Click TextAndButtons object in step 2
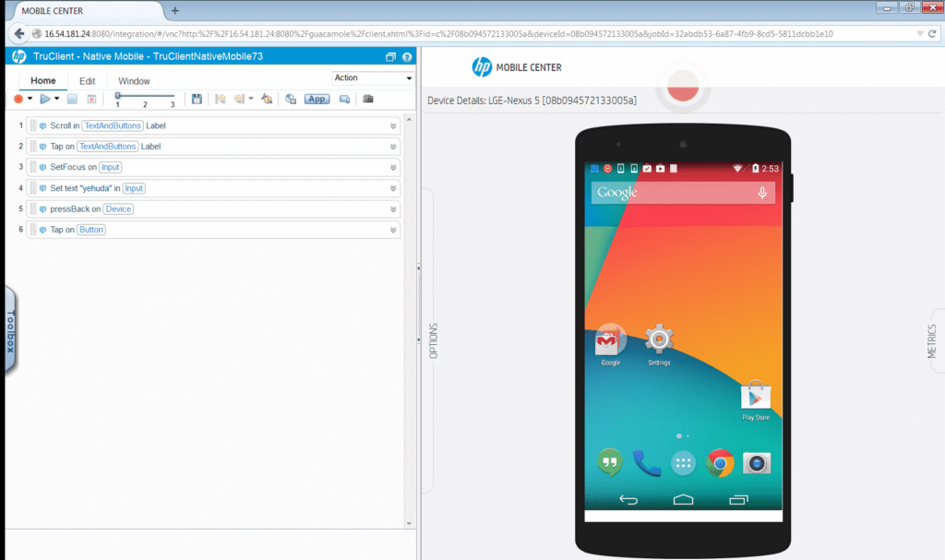The width and height of the screenshot is (945, 560). (108, 147)
